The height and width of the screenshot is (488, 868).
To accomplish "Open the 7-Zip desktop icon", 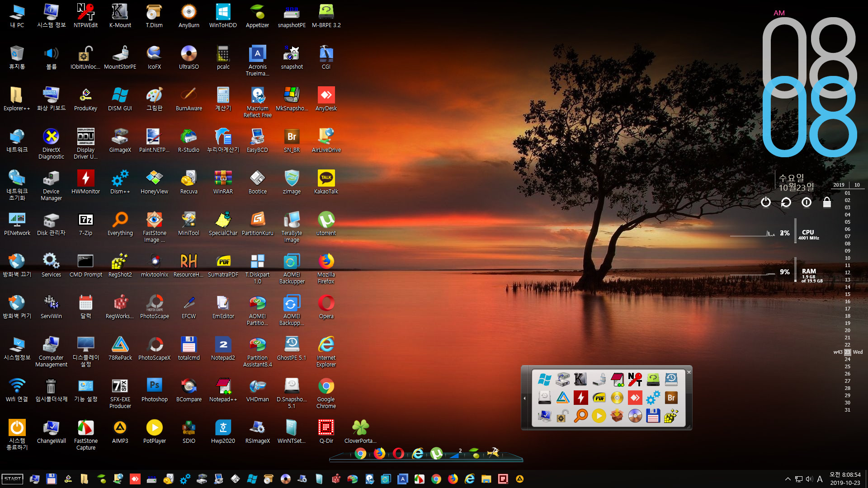I will tap(85, 223).
